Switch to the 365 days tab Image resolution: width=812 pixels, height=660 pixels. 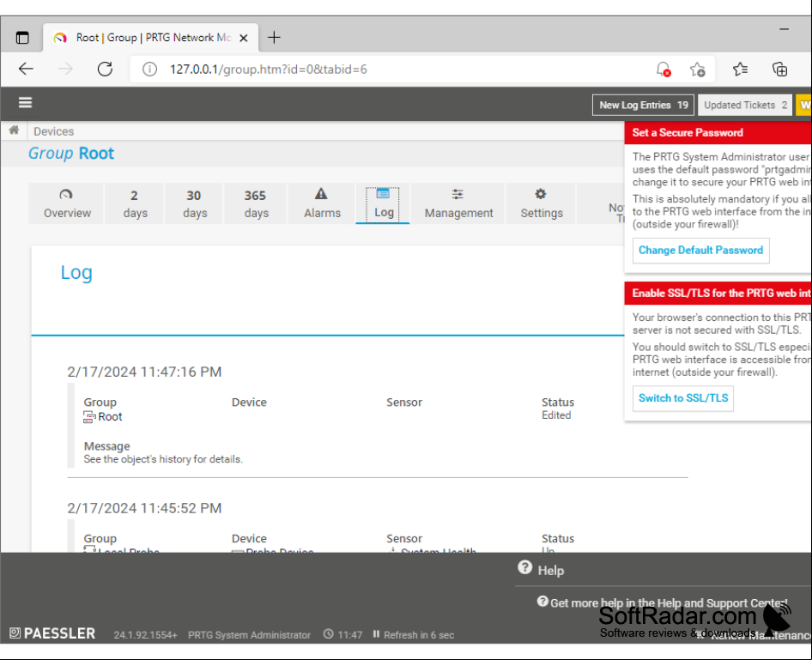255,203
